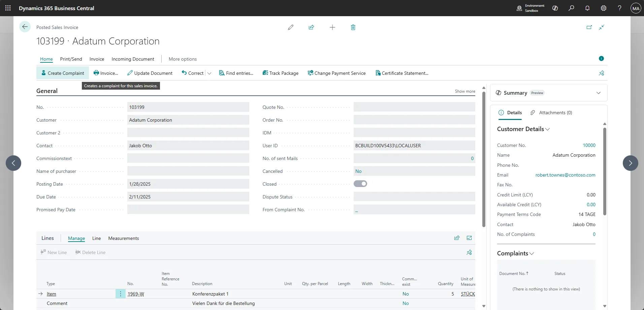Click the Available Credit 0.00 value
Viewport: 644px width, 310px height.
(x=591, y=205)
